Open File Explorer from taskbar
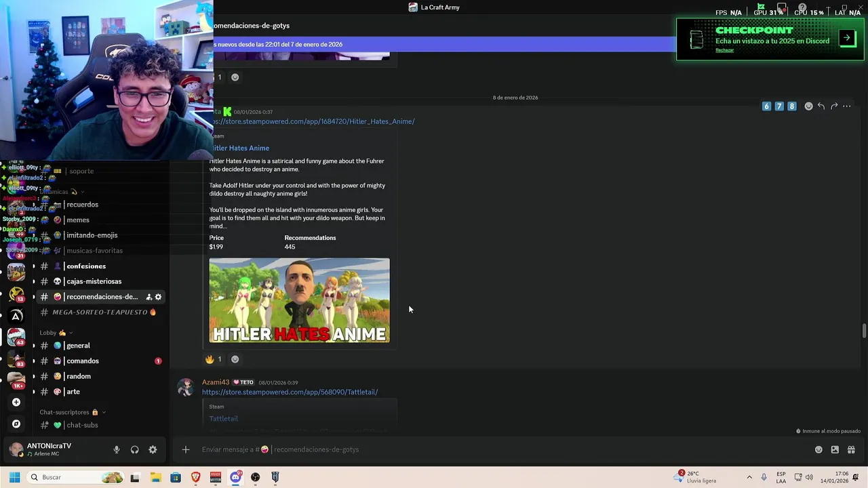 (x=155, y=477)
